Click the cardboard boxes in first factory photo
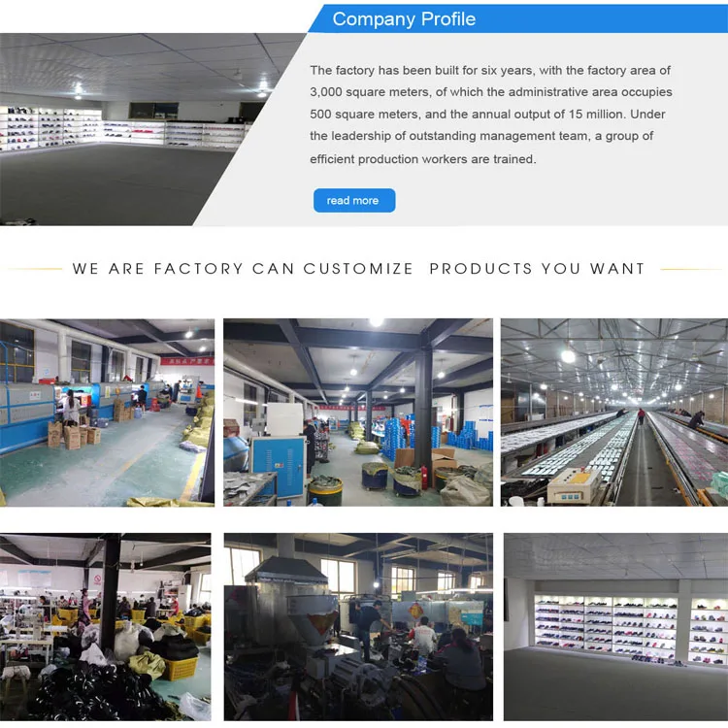 click(x=74, y=436)
